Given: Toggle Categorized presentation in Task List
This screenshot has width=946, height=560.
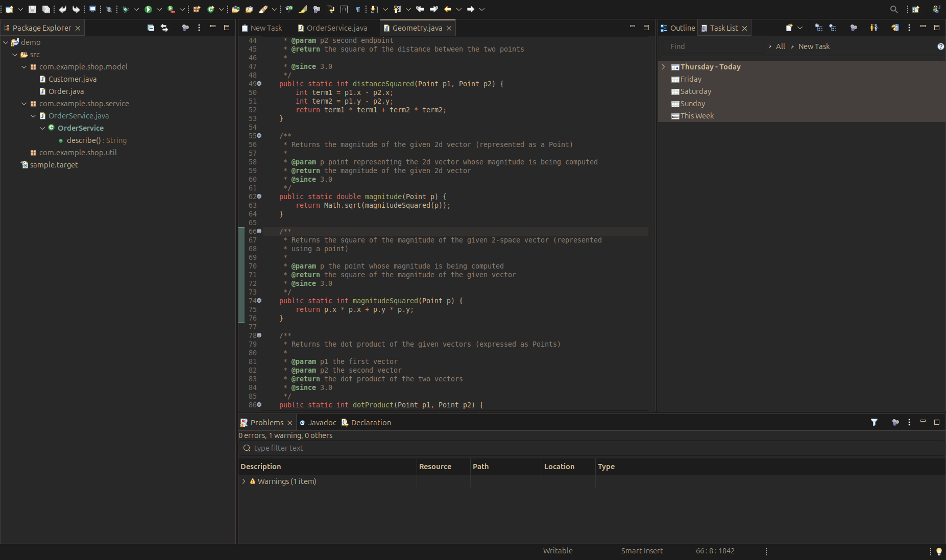Looking at the screenshot, I should (818, 28).
